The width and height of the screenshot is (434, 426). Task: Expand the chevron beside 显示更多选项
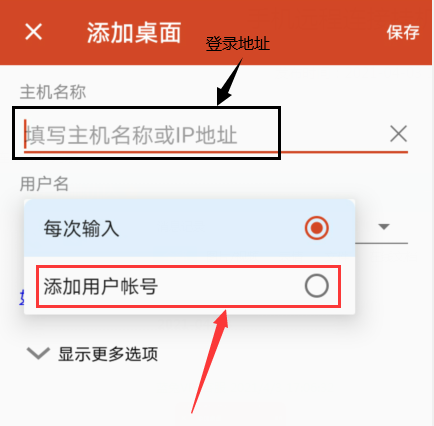pyautogui.click(x=38, y=353)
